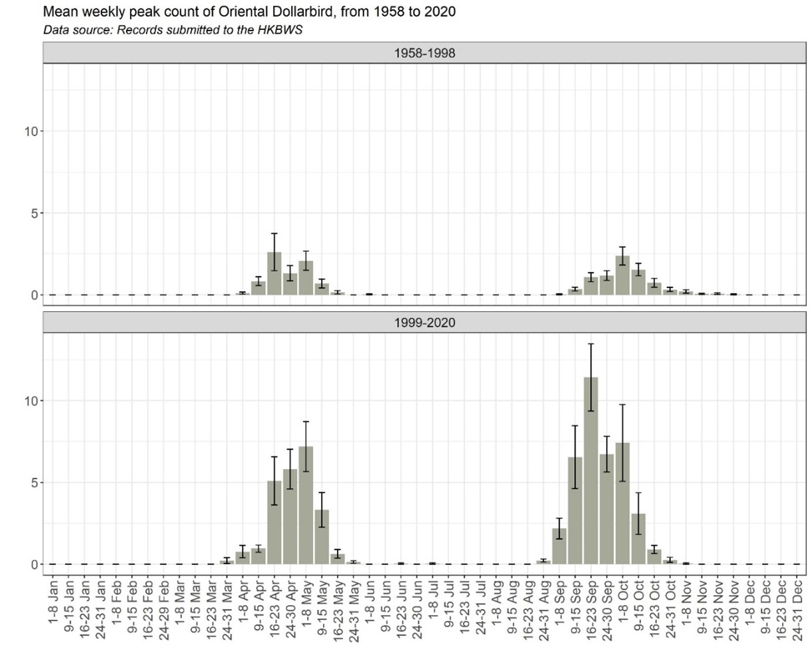The image size is (812, 665).
Task: Select the 16-23 Sep bar in 1958-1998 panel
Action: pyautogui.click(x=591, y=286)
